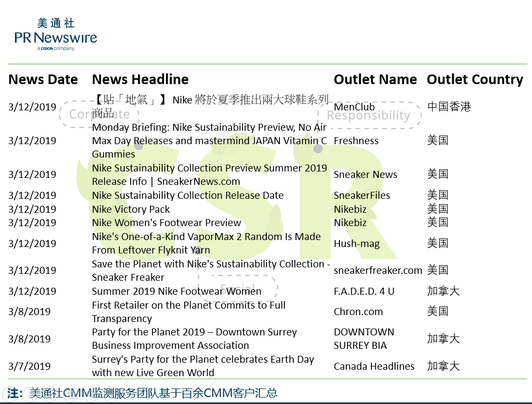532x404 pixels.
Task: Click the 3/12/2019 date beside Nike Women's Footwear Preview
Action: point(32,223)
